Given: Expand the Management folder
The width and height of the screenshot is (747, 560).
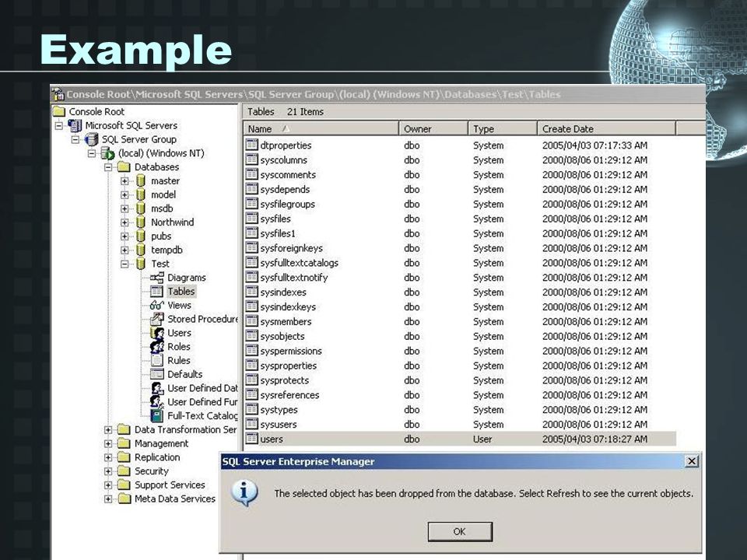Looking at the screenshot, I should coord(108,443).
